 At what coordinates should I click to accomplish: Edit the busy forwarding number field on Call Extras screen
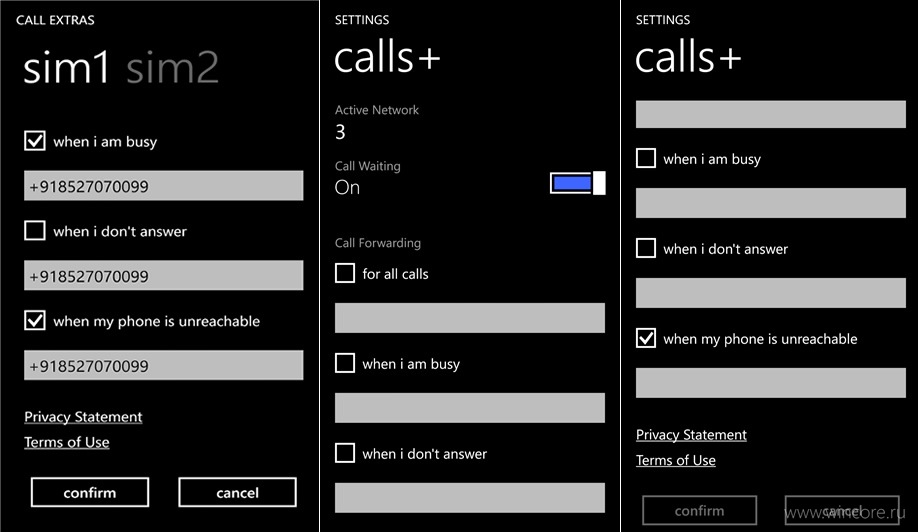pos(163,186)
